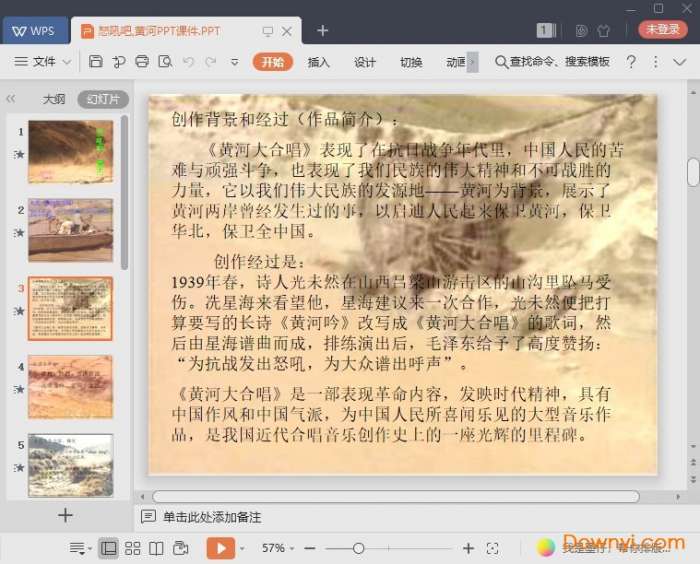
Task: Click the presenter screen icon in document tab
Action: click(268, 31)
